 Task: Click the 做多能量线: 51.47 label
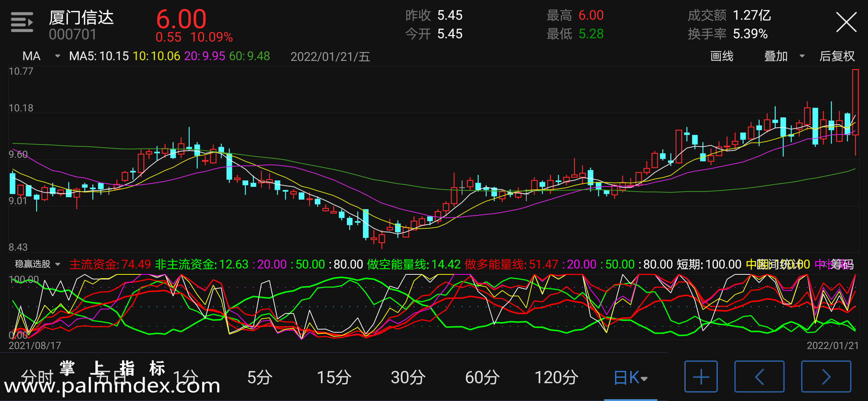pyautogui.click(x=511, y=264)
